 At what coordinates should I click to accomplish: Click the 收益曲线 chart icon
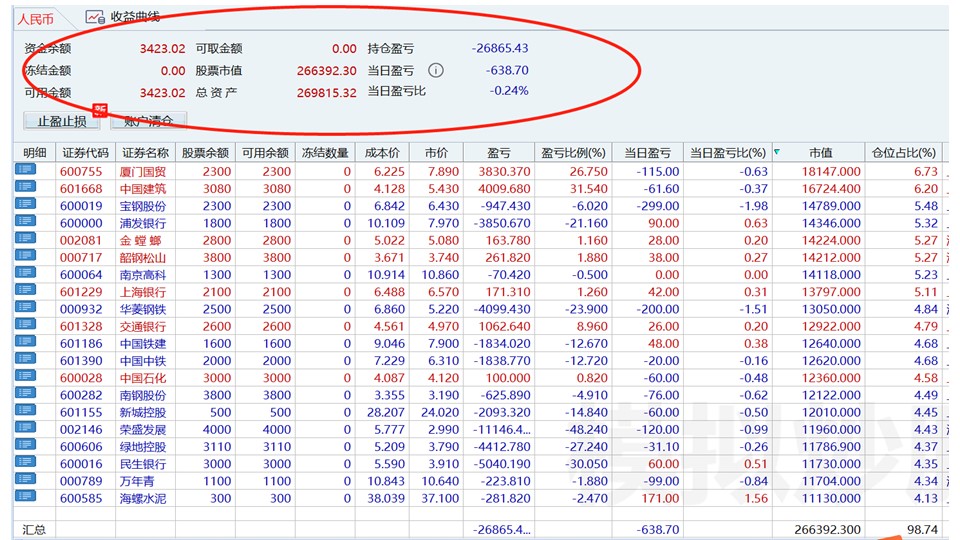pyautogui.click(x=95, y=17)
